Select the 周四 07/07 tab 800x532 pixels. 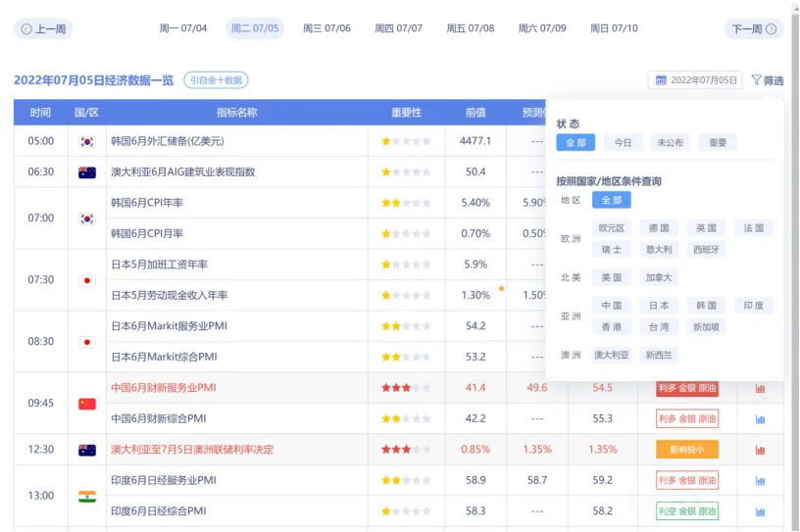[398, 28]
